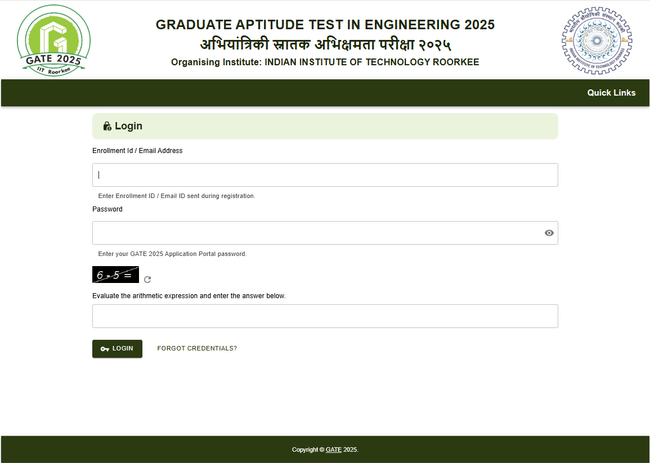Follow the GATE link in footer
The width and height of the screenshot is (650, 463).
333,450
